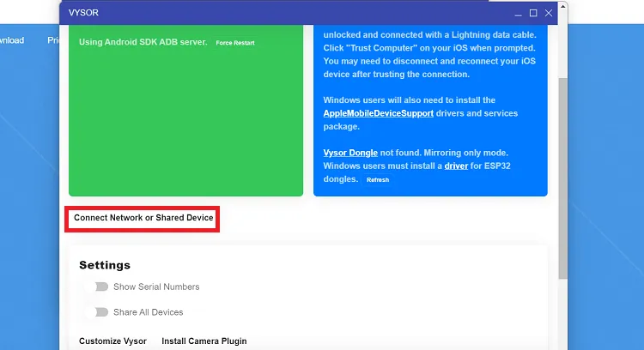Open the AppleMobileDeviceSupport link

[x=379, y=113]
